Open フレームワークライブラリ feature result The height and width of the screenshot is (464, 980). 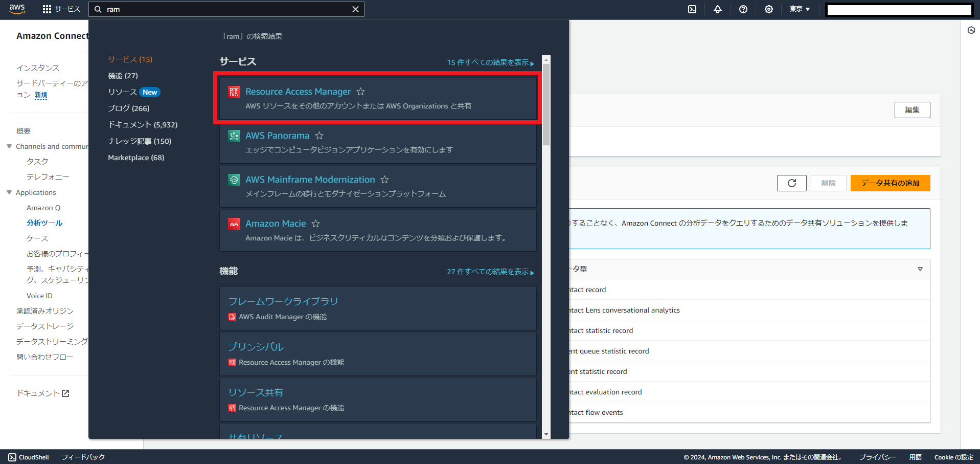(283, 301)
